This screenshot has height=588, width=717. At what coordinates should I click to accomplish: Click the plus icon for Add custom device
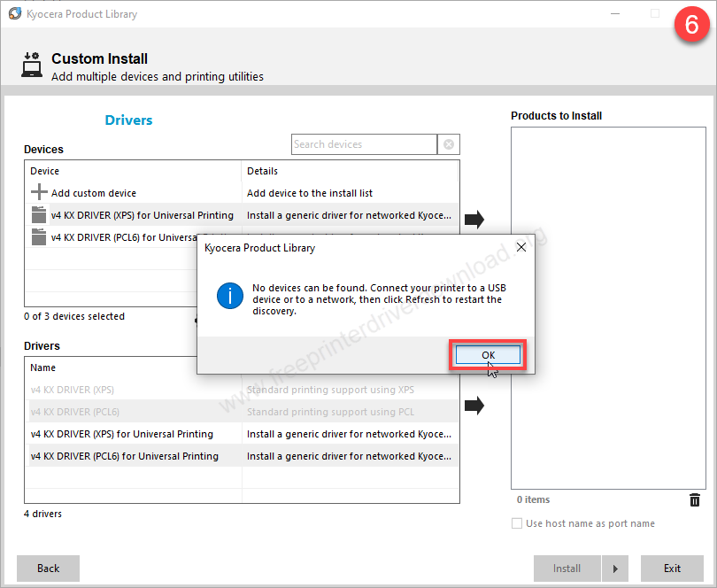point(39,193)
